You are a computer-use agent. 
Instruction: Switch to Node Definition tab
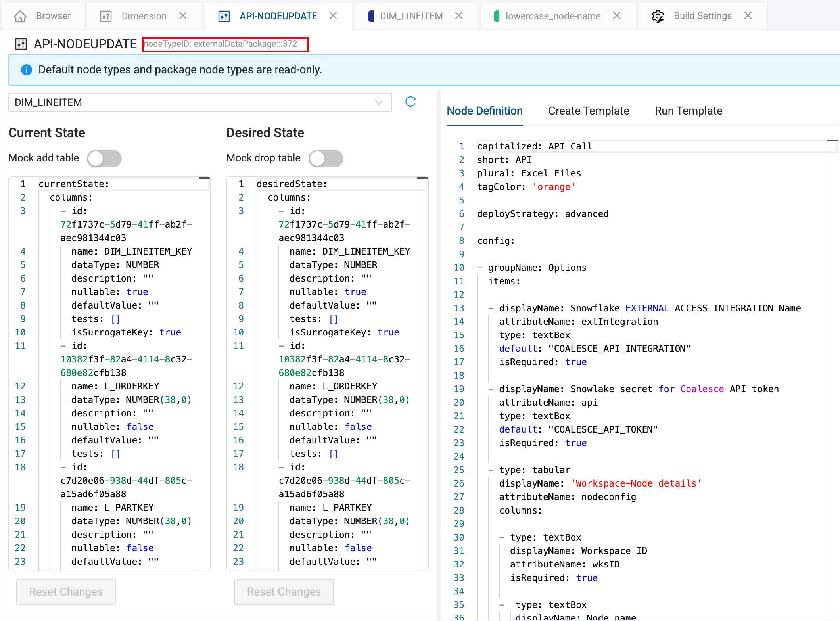[x=485, y=111]
